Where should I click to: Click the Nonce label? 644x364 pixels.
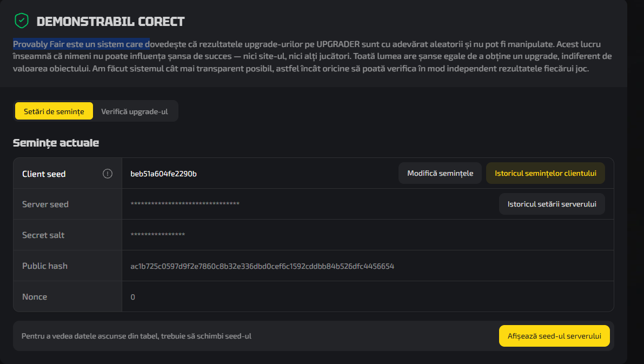(x=35, y=296)
